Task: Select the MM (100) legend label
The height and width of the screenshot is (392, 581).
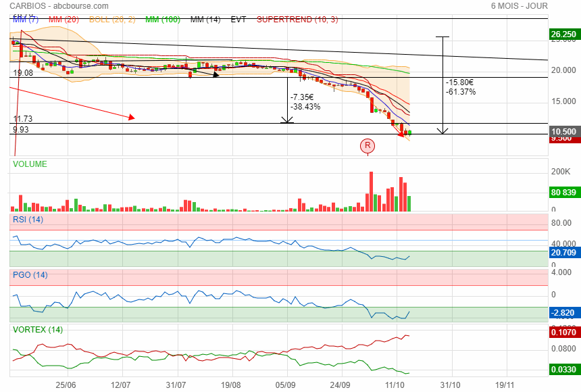Action: click(x=163, y=20)
